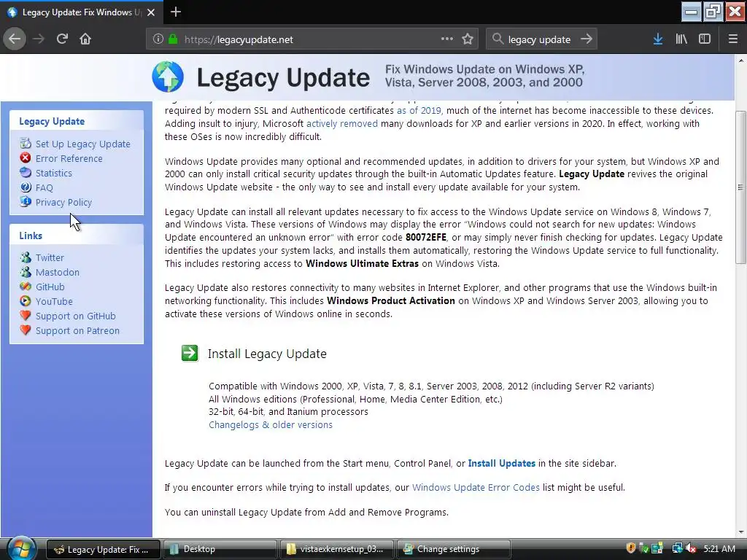This screenshot has height=560, width=747.
Task: Show site information icon in address bar
Action: pyautogui.click(x=158, y=39)
